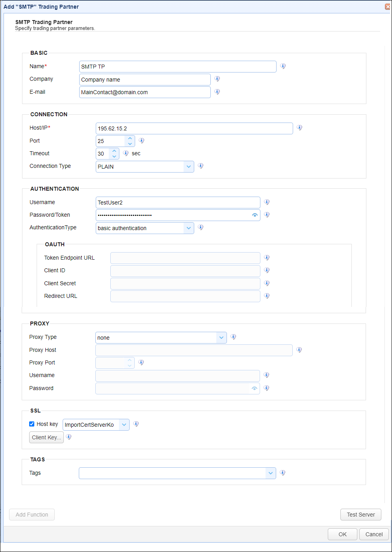Screen dimensions: 392x552
Task: Open the info icon beside the Tags dropdown
Action: (282, 473)
